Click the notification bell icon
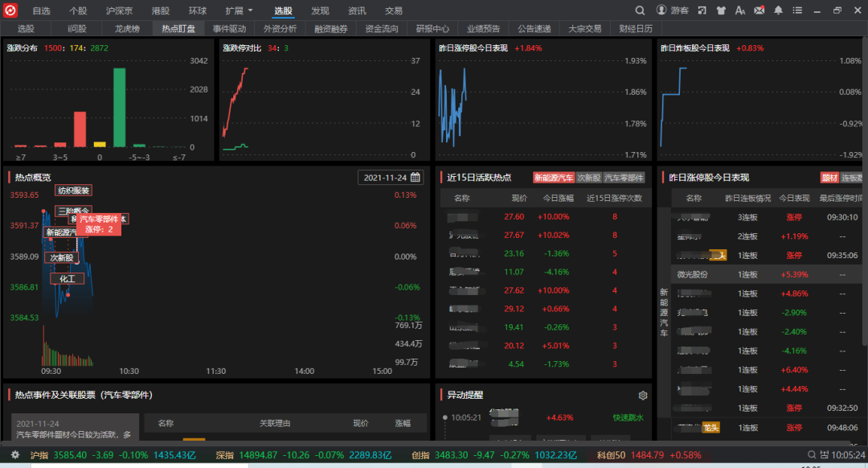The height and width of the screenshot is (468, 868). (778, 10)
